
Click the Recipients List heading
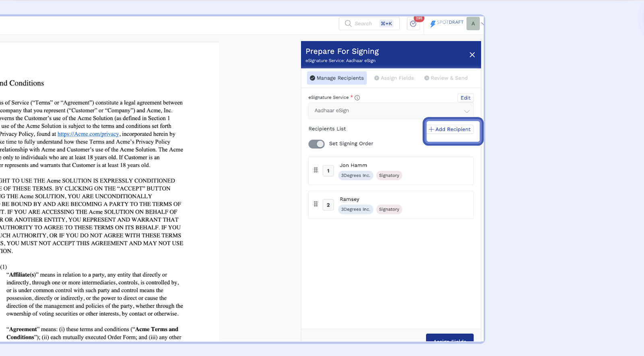[327, 129]
